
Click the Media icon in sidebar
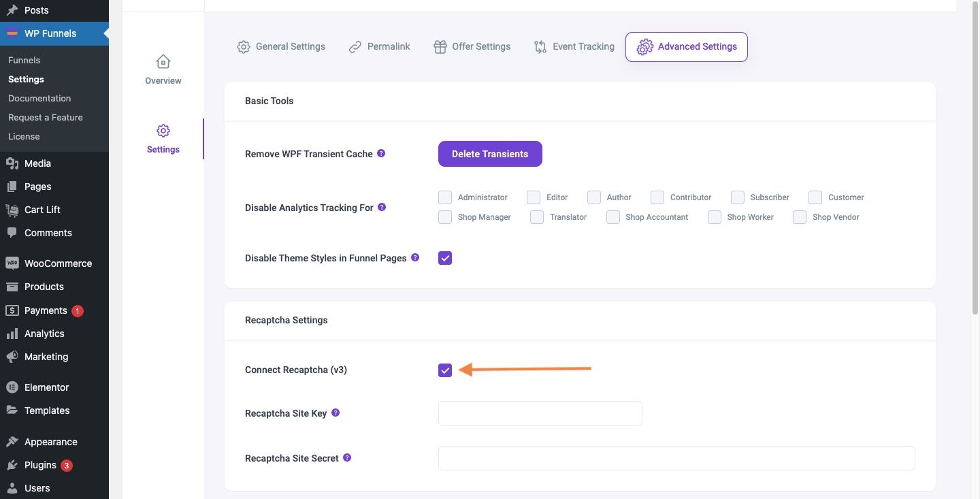point(12,163)
